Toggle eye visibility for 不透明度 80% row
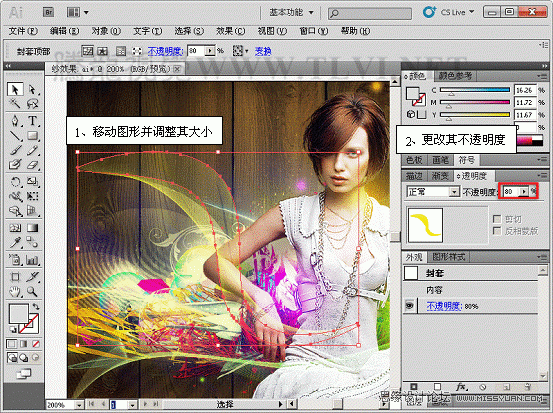This screenshot has width=553, height=413. tap(409, 305)
